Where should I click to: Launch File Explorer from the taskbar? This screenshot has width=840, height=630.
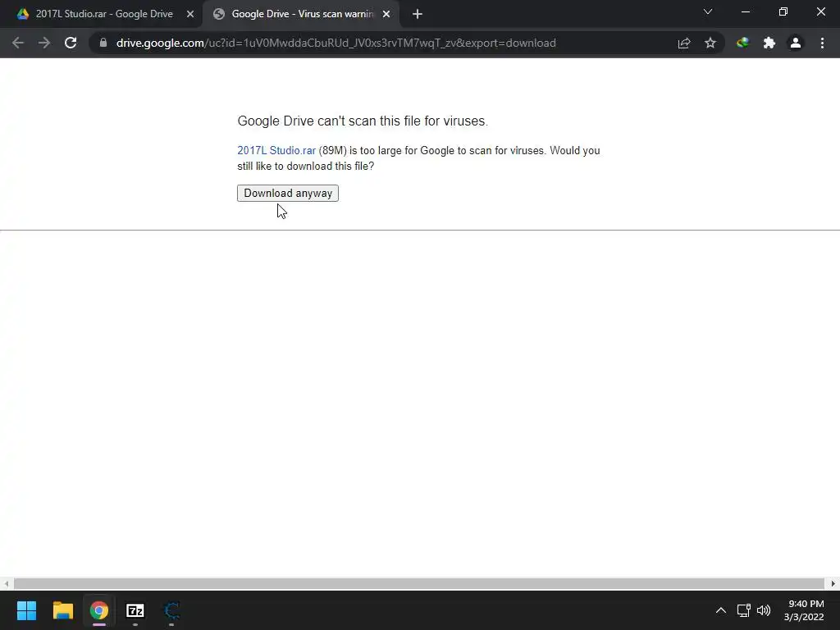(x=62, y=610)
